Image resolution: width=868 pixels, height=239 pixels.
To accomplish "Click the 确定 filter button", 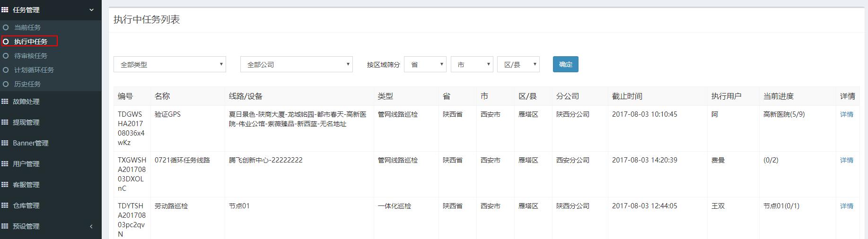I will [566, 64].
